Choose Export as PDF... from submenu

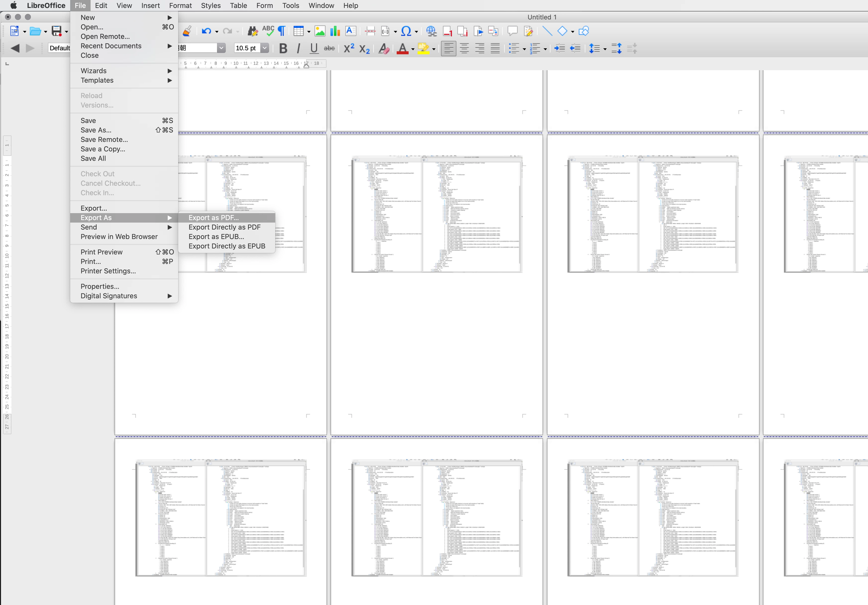[x=214, y=217]
